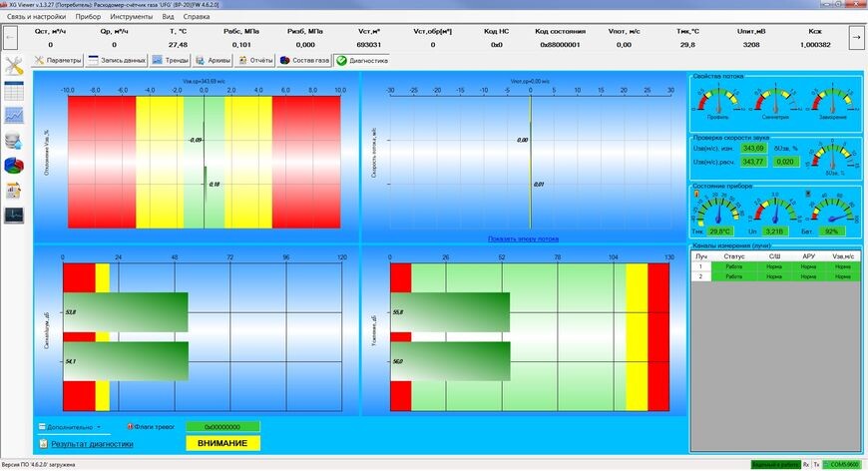Select beam 2 row status Работа
The width and height of the screenshot is (868, 471).
(x=734, y=276)
